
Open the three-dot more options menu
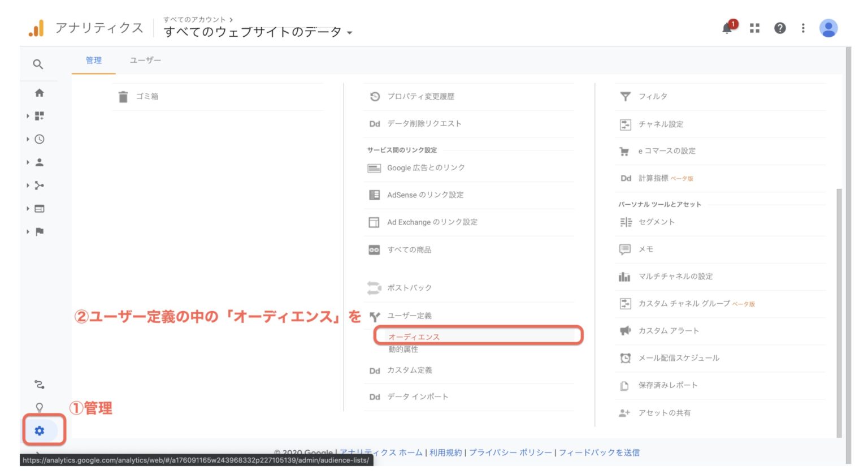point(803,28)
